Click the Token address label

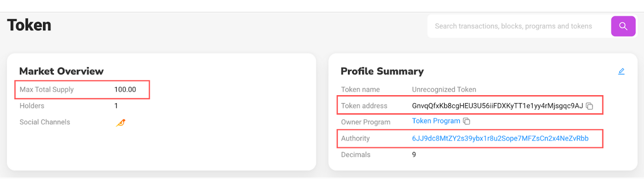click(364, 106)
